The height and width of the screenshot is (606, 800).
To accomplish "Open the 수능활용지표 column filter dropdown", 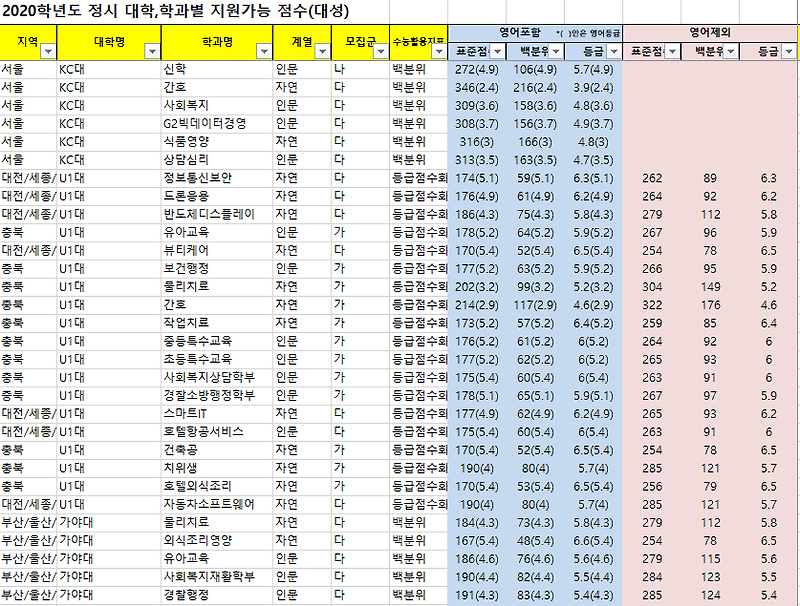I will pyautogui.click(x=439, y=52).
